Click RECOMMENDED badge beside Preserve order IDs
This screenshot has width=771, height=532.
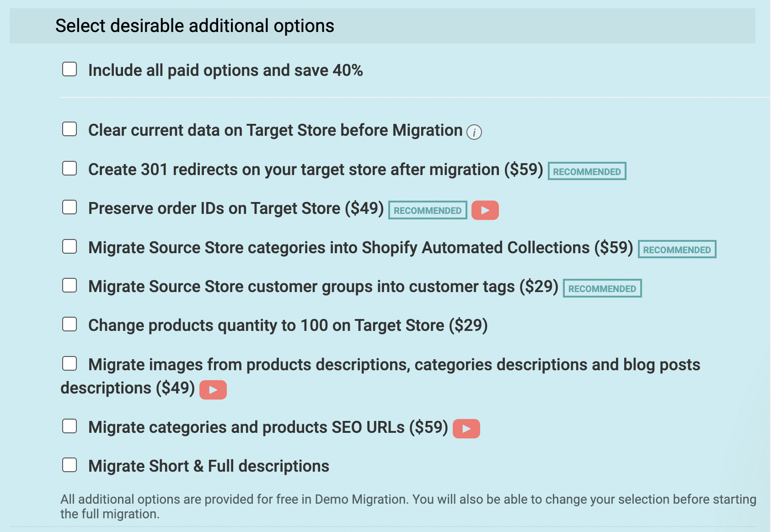[427, 210]
